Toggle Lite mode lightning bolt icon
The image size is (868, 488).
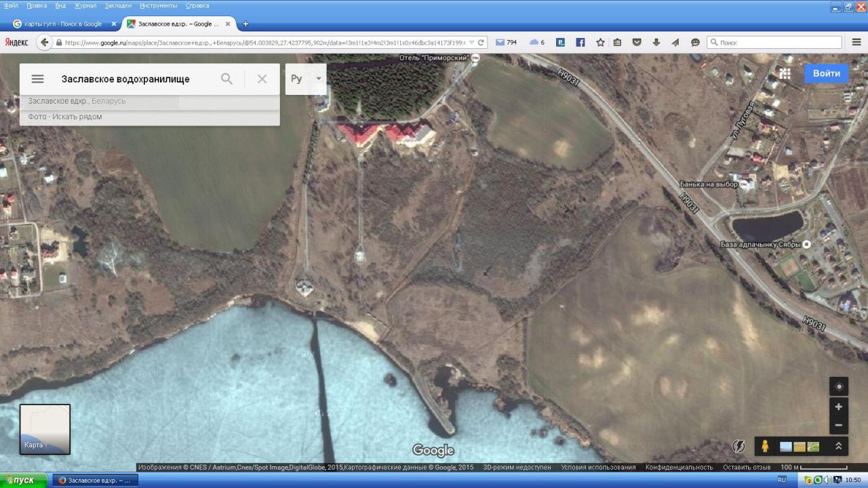738,446
